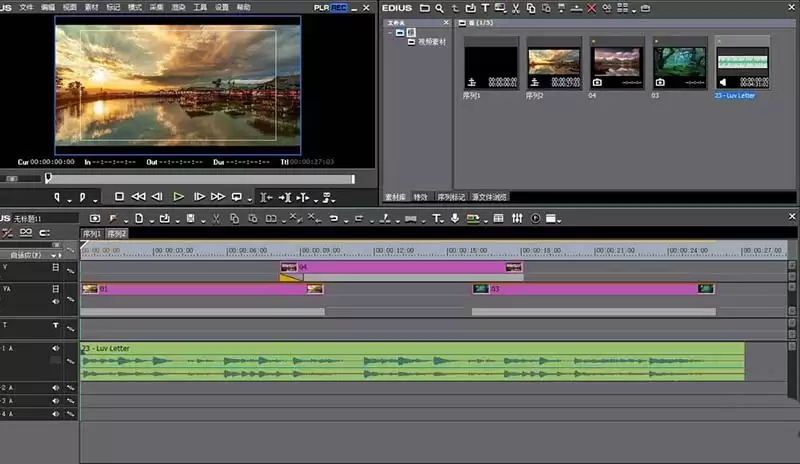
Task: Open the bin view mode dropdown arrow
Action: pos(634,11)
